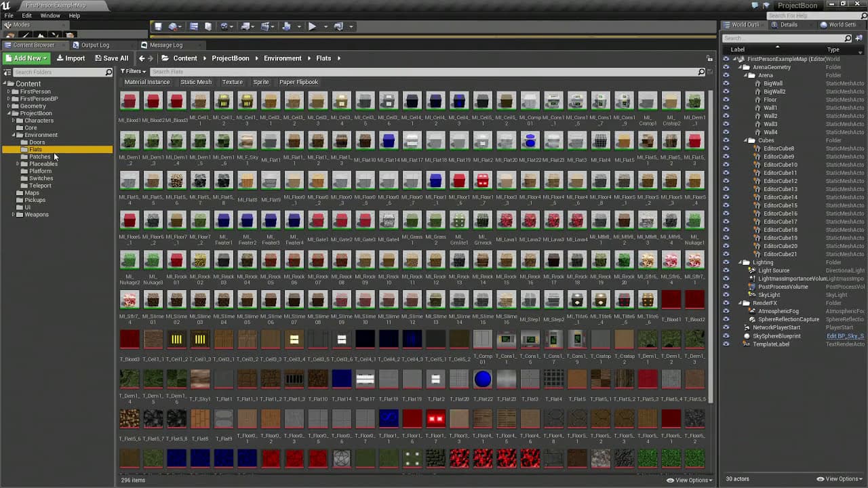Image resolution: width=868 pixels, height=488 pixels.
Task: Click the Settings globe icon on the toolbar
Action: point(224,26)
